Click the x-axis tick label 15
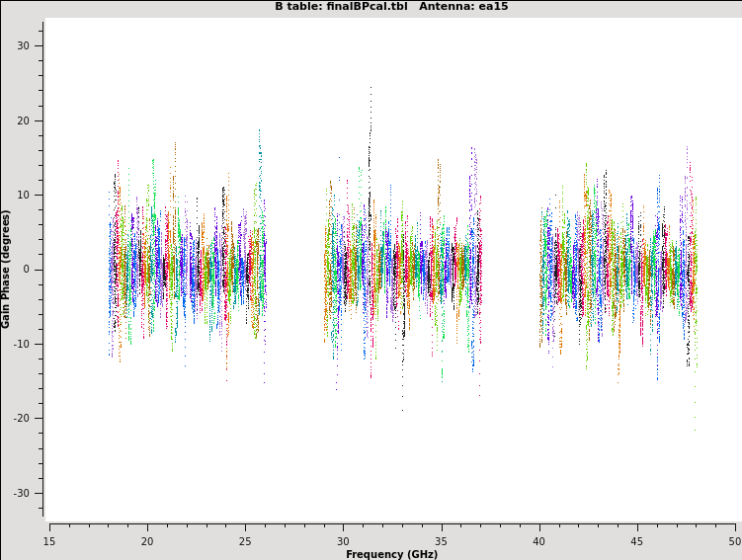This screenshot has height=560, width=742. [49, 540]
